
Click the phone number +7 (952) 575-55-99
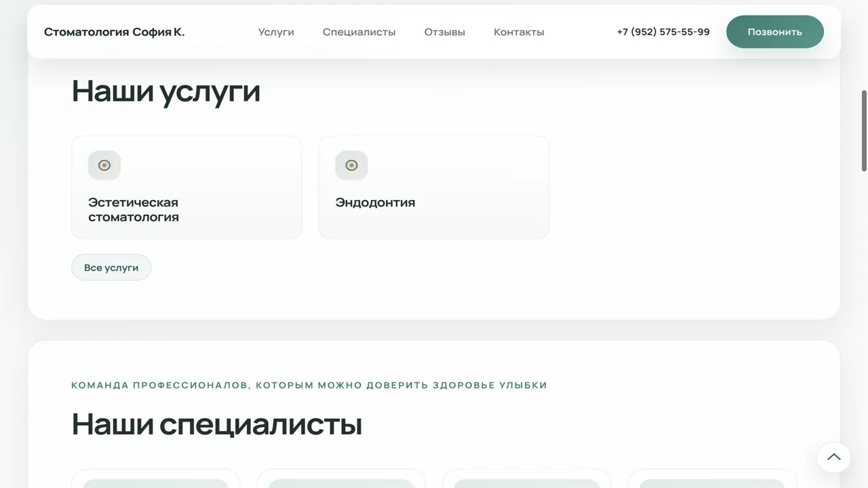tap(663, 32)
